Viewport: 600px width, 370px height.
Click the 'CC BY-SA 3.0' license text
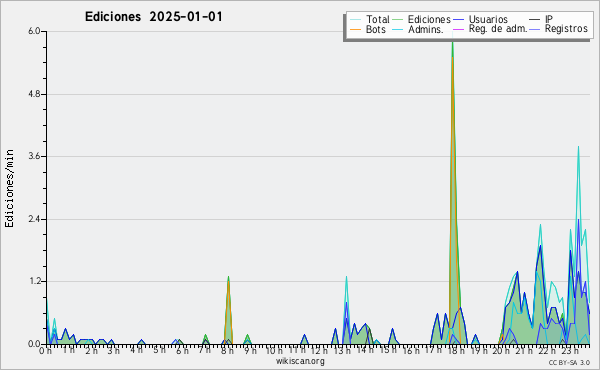[569, 362]
